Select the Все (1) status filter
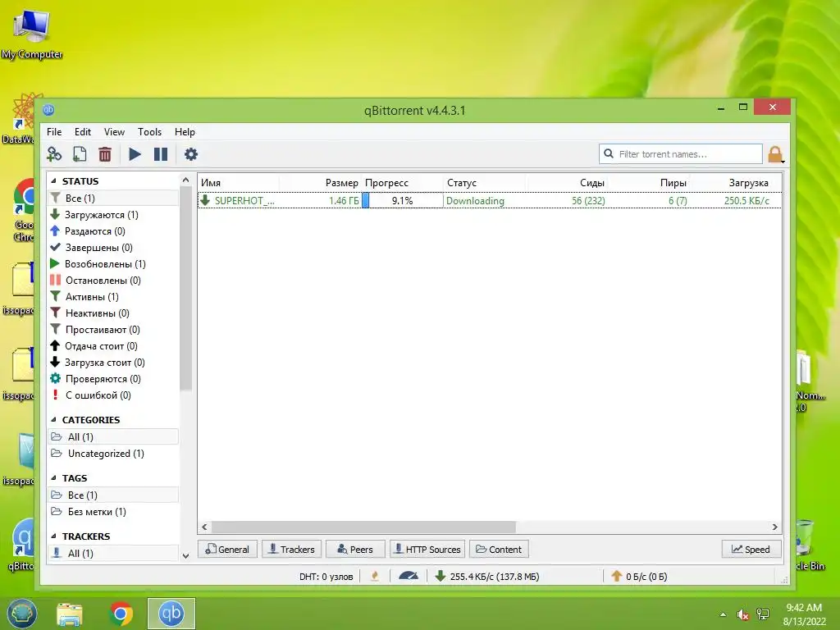The height and width of the screenshot is (630, 840). point(113,199)
